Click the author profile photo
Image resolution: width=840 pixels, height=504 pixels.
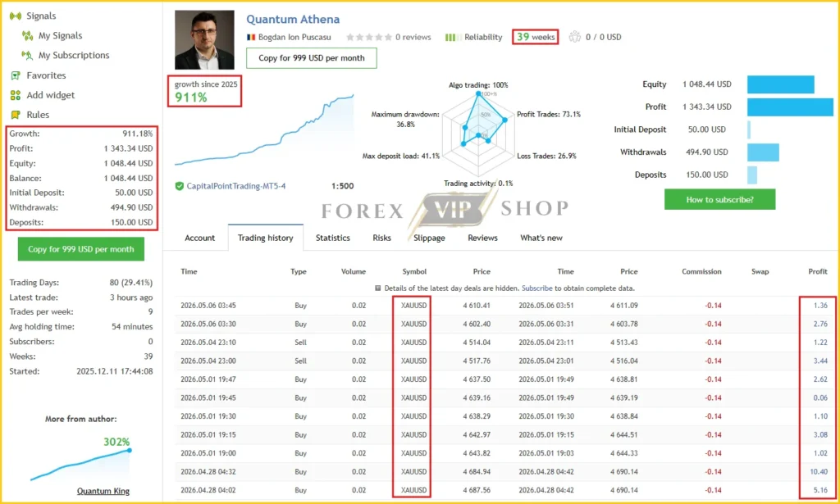pyautogui.click(x=204, y=39)
